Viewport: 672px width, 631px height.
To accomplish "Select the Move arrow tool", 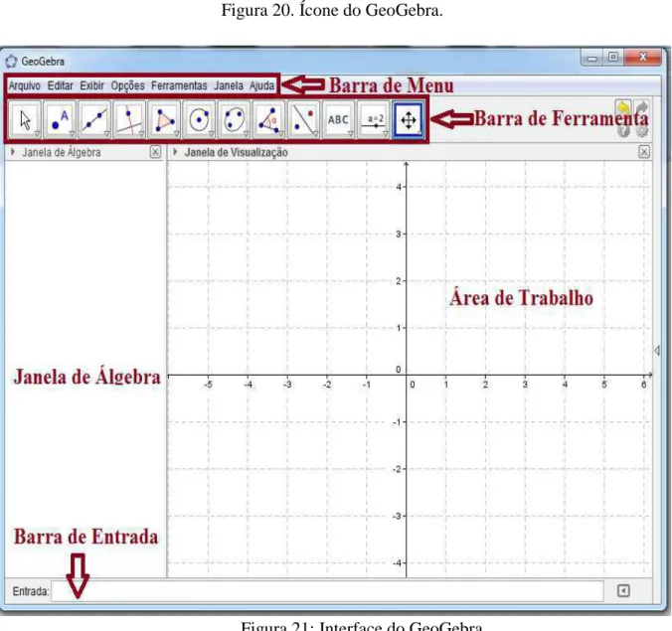I will pyautogui.click(x=25, y=120).
